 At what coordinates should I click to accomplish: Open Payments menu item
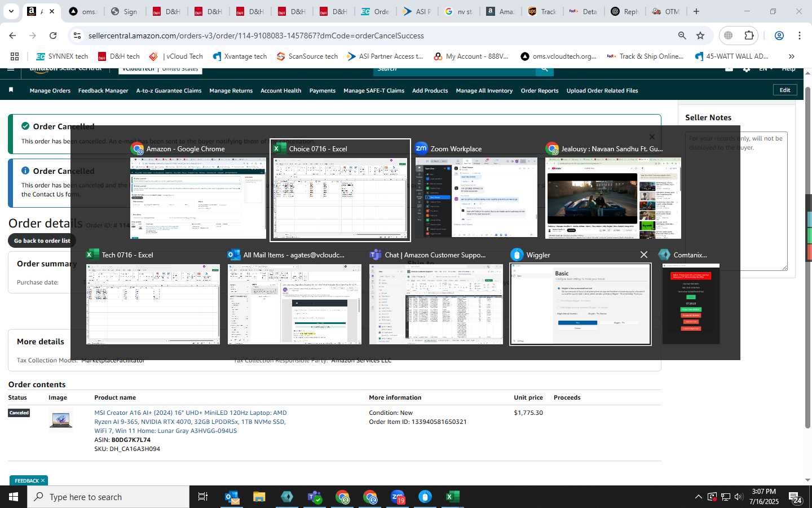click(x=323, y=90)
